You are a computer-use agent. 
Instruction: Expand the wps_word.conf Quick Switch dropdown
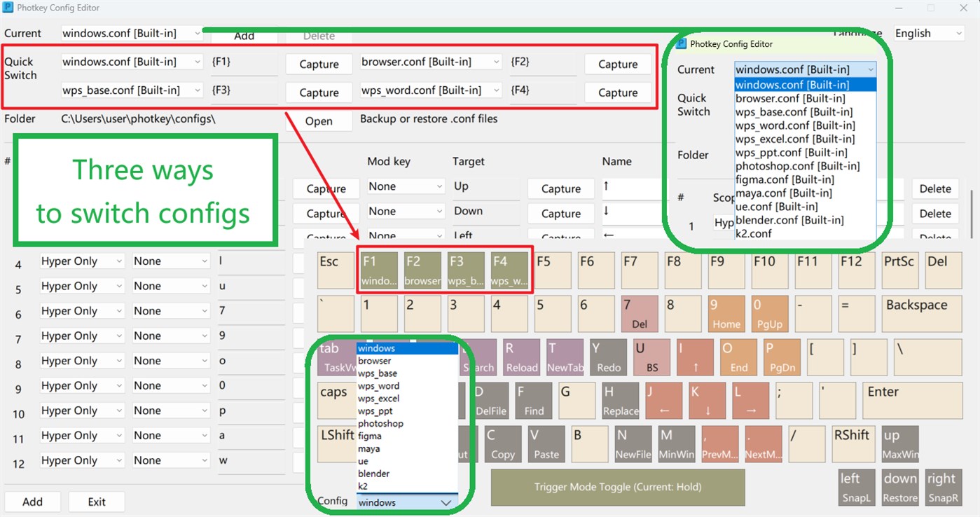[431, 90]
